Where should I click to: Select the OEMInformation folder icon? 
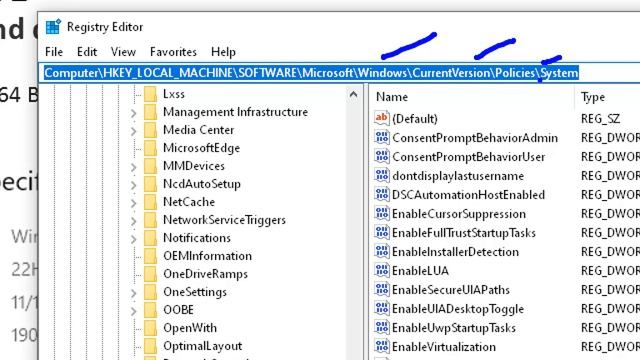click(x=150, y=256)
